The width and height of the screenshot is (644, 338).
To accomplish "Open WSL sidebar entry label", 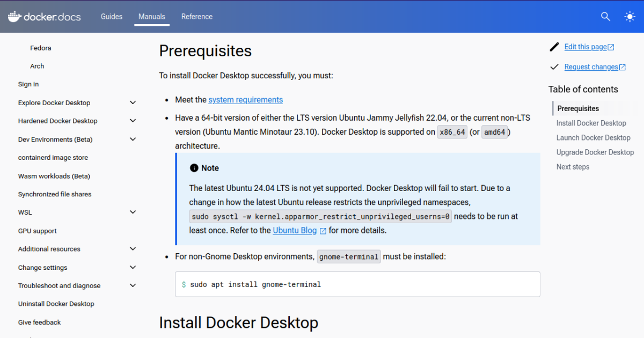I will (x=25, y=212).
